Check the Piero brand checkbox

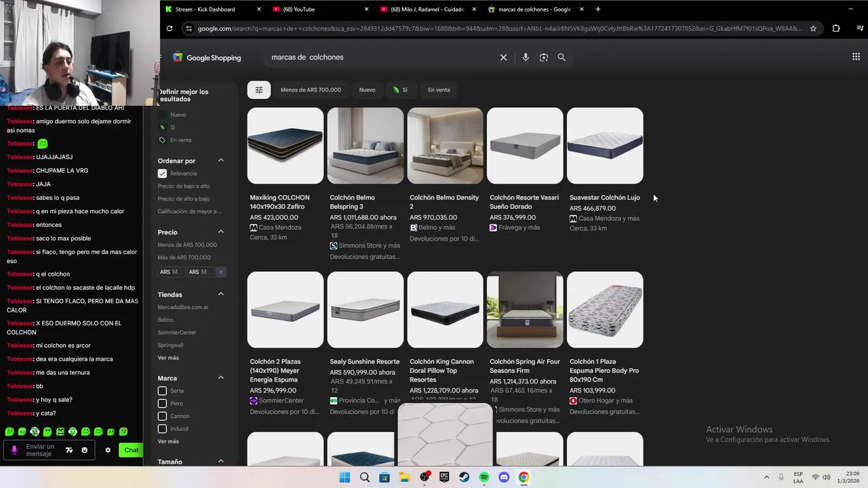[x=162, y=403]
